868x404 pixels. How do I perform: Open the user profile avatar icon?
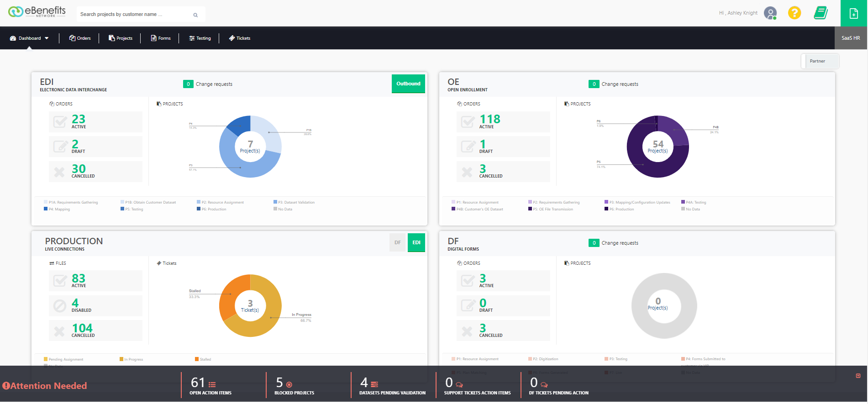coord(770,13)
